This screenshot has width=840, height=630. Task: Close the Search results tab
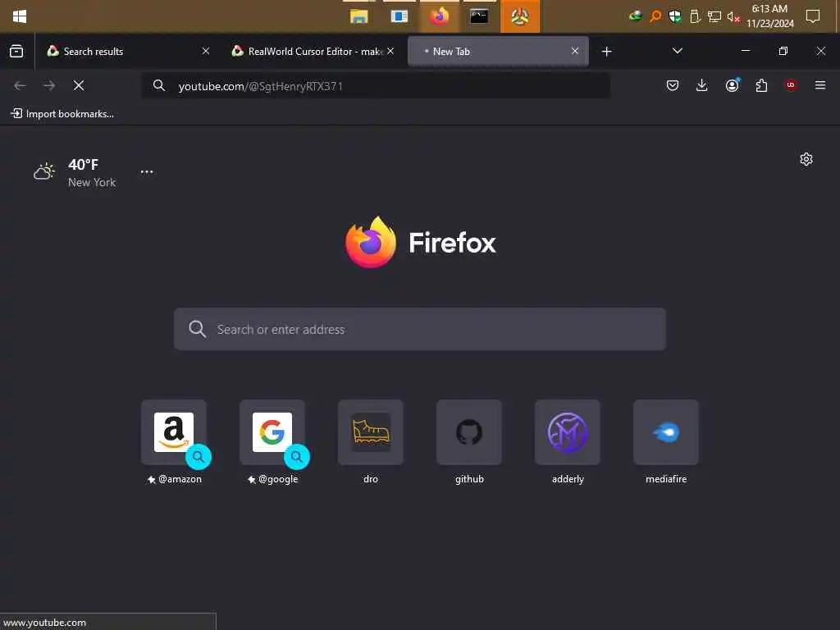pos(206,51)
